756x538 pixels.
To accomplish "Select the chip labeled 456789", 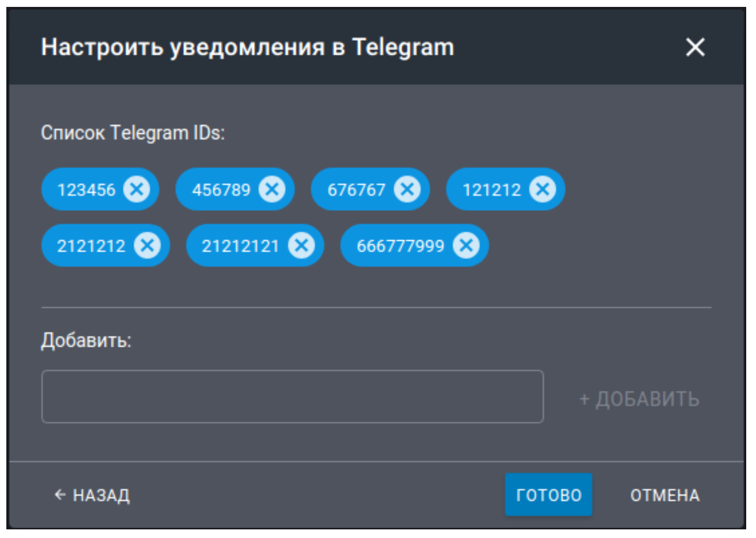I will 221,190.
